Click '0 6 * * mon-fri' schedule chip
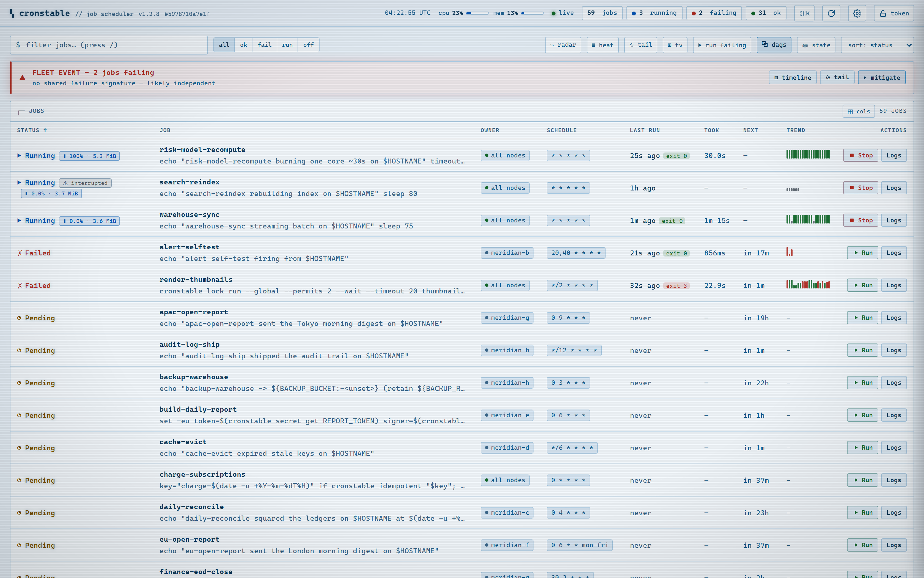 point(579,546)
